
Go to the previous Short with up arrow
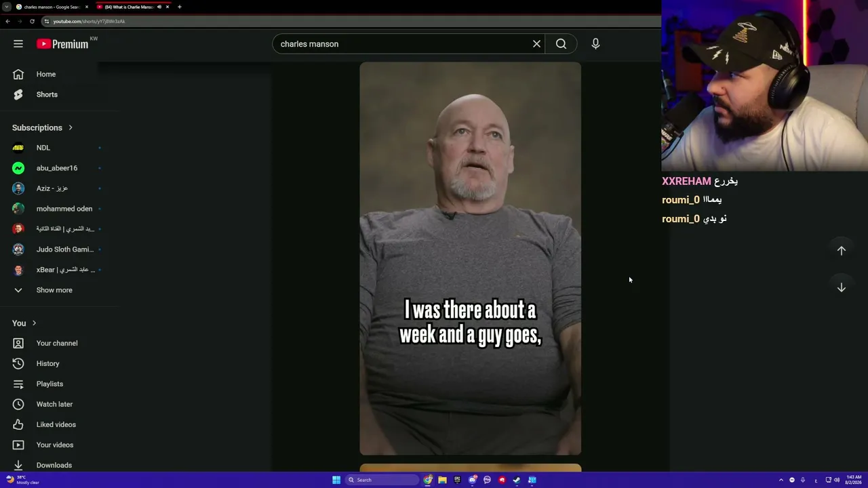841,251
